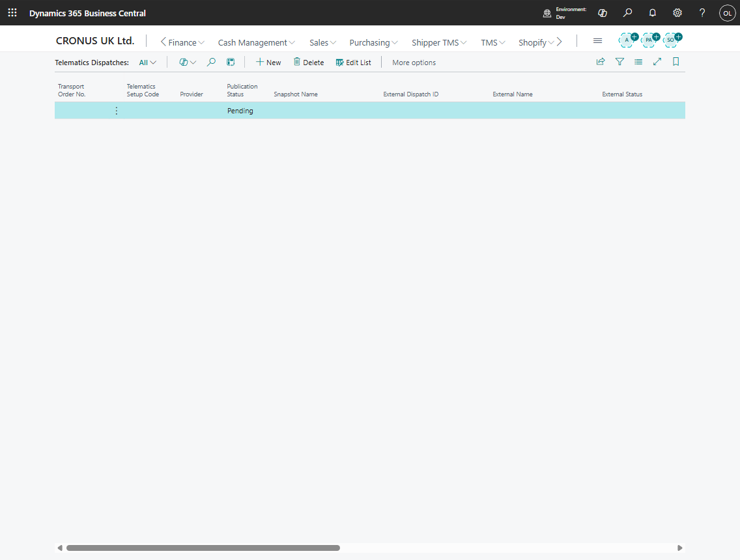This screenshot has width=740, height=560.
Task: Open the Tell Me search magnifier
Action: coord(627,13)
